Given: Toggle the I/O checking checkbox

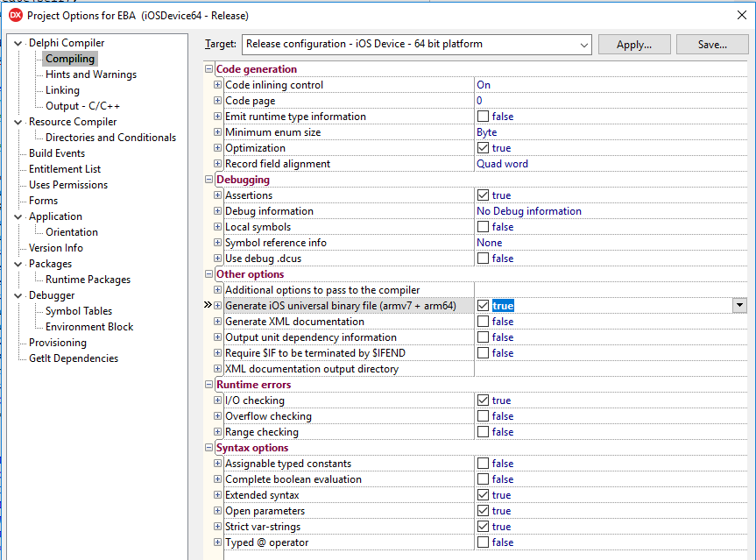Looking at the screenshot, I should click(x=483, y=401).
